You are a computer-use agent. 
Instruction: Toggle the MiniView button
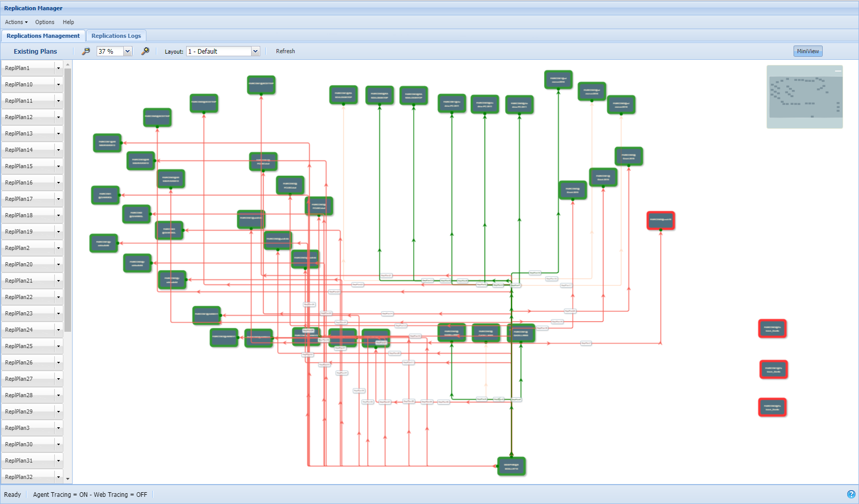[808, 51]
